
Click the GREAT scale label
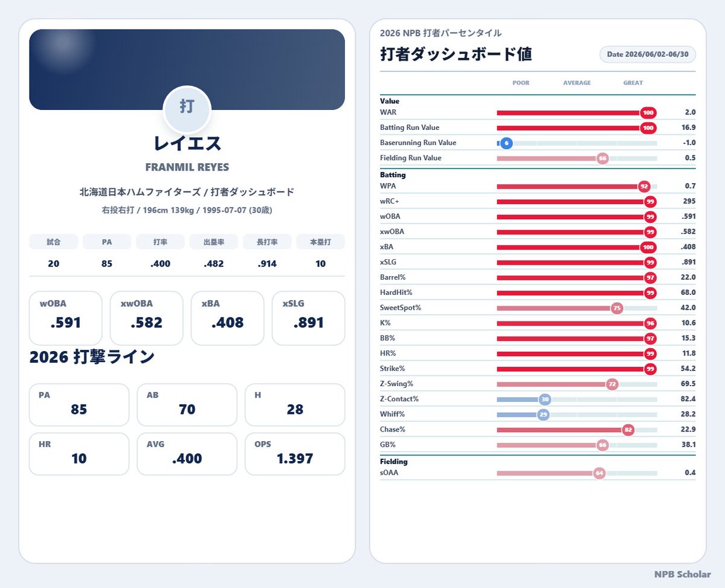point(633,83)
